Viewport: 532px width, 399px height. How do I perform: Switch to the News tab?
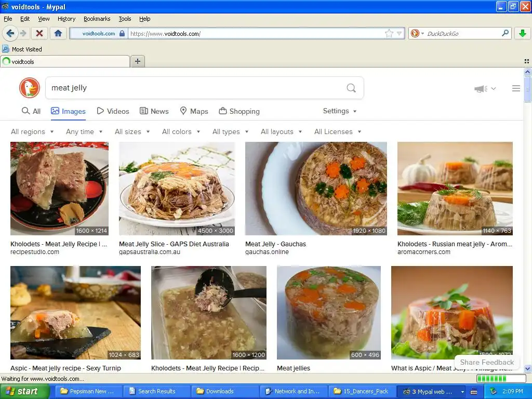point(154,111)
